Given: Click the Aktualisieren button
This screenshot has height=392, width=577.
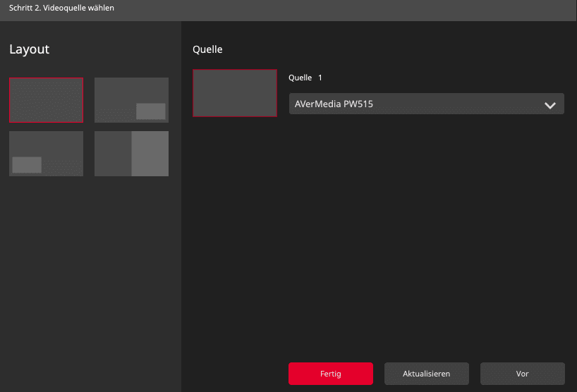Looking at the screenshot, I should 426,374.
